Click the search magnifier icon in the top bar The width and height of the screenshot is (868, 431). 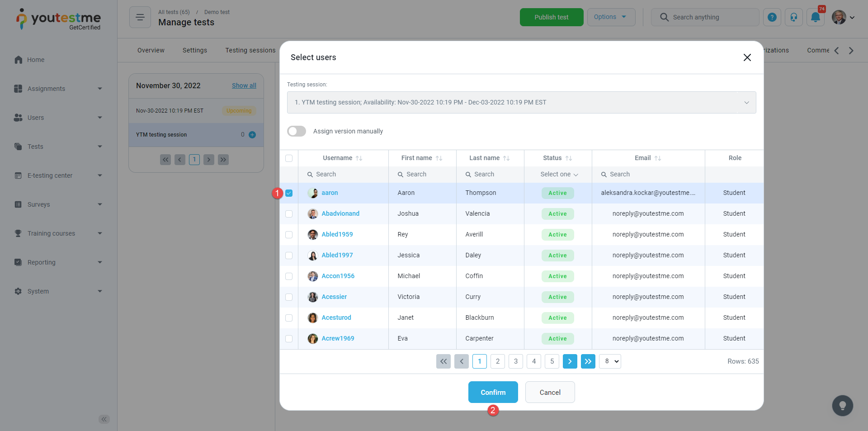click(x=664, y=17)
